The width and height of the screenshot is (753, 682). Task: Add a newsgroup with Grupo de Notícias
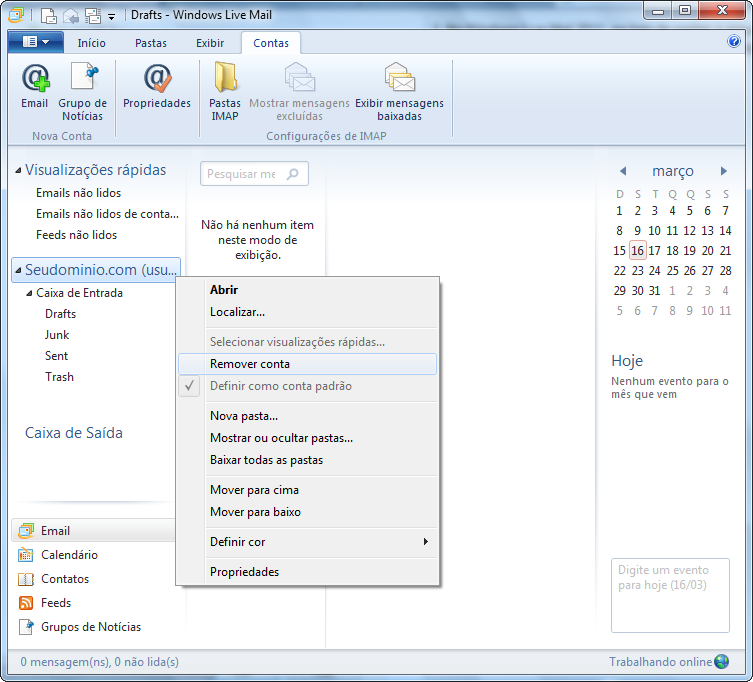(82, 79)
